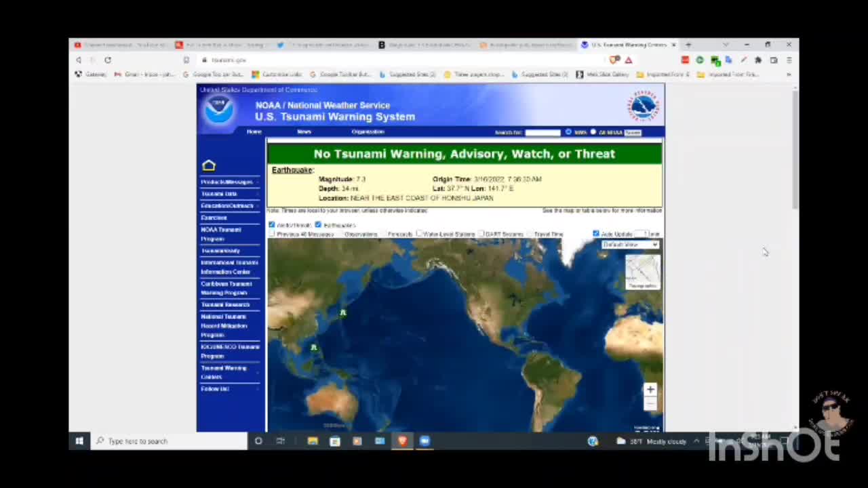Switch to the Twitter browser tab
The image size is (868, 488).
click(x=322, y=45)
